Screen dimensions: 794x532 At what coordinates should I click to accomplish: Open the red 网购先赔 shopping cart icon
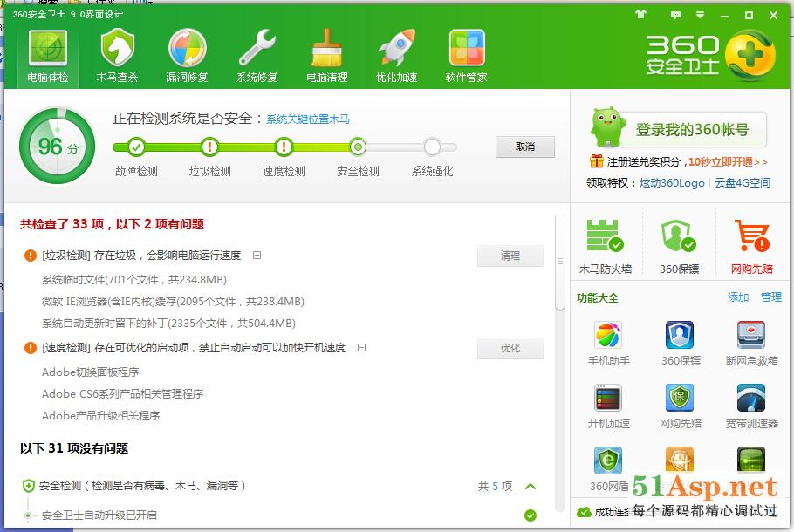(x=752, y=235)
